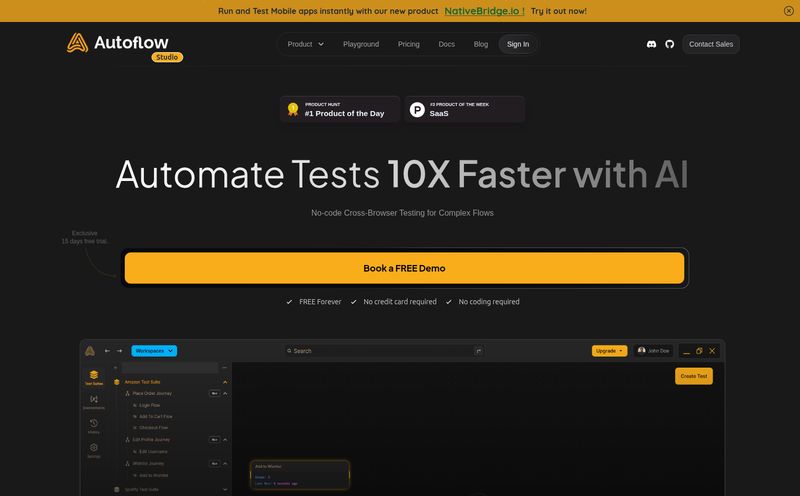
Task: Collapse the Edit Profile Journey chevron
Action: click(225, 439)
